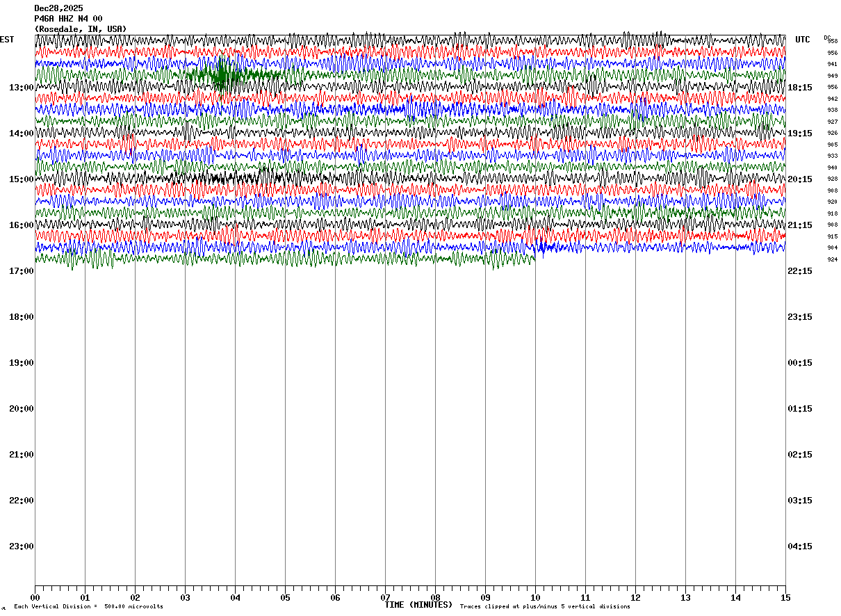This screenshot has height=616, width=841.
Task: Click the 14 minute axis tick label
Action: coord(735,597)
